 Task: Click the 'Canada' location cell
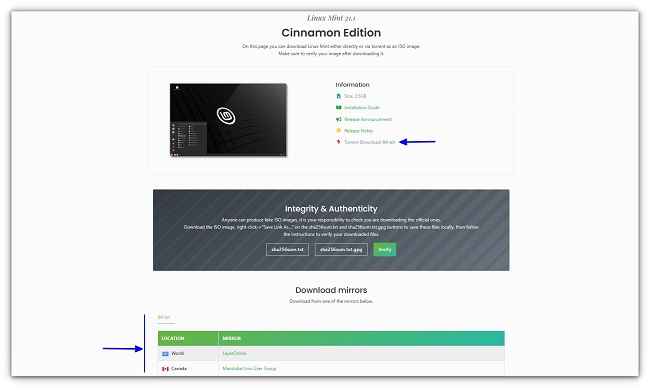188,368
